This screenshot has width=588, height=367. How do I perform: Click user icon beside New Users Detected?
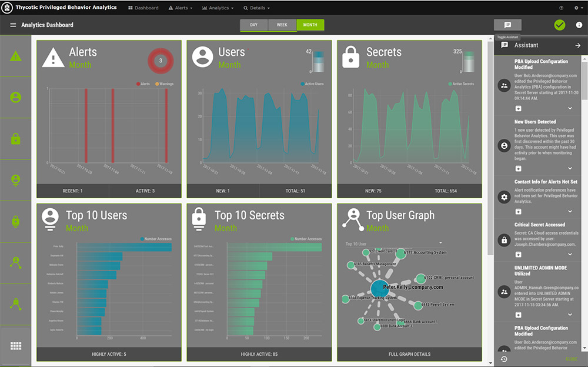click(504, 145)
